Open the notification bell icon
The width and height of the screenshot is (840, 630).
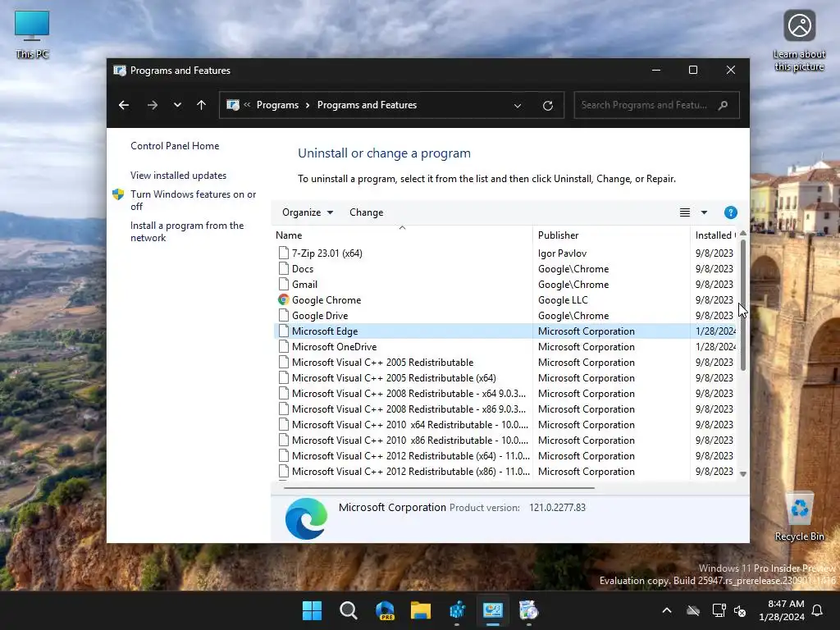(x=818, y=610)
